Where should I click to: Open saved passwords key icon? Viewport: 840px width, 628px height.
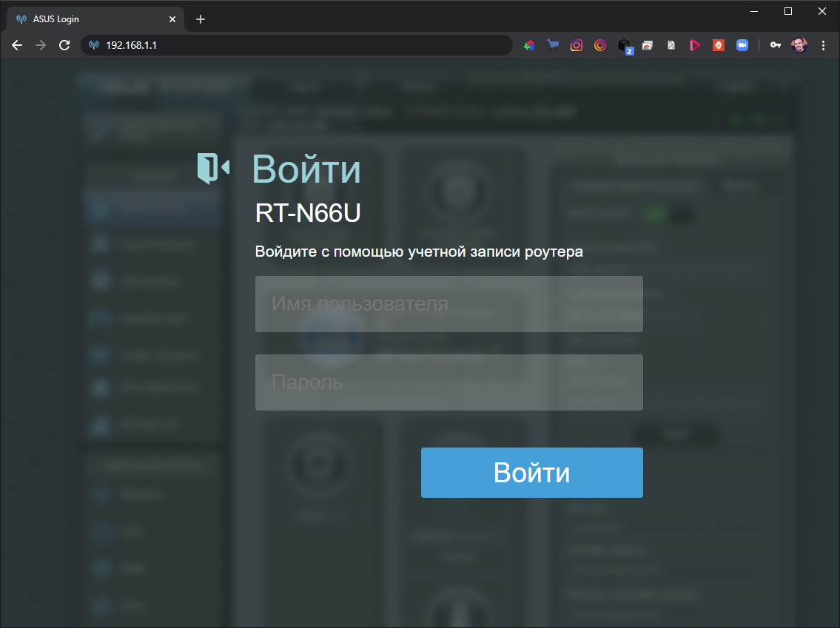tap(775, 45)
